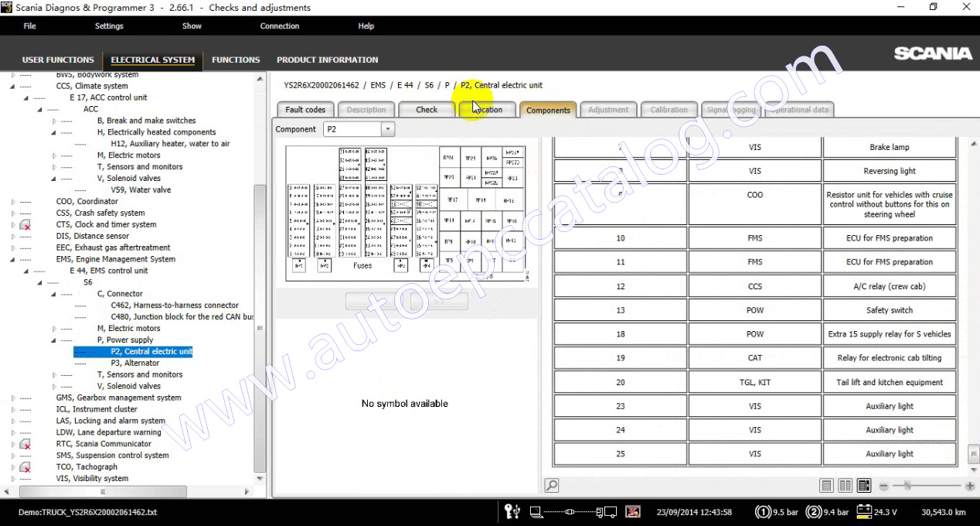Viewport: 980px width, 526px height.
Task: Click the battery voltage icon
Action: pyautogui.click(x=864, y=511)
